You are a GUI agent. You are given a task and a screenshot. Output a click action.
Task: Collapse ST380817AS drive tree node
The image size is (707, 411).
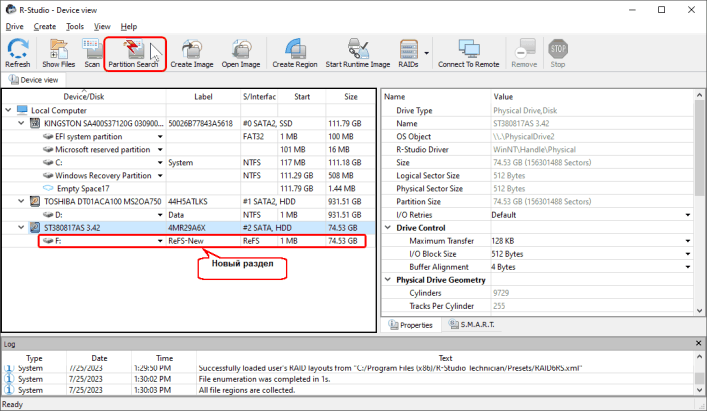[21, 228]
